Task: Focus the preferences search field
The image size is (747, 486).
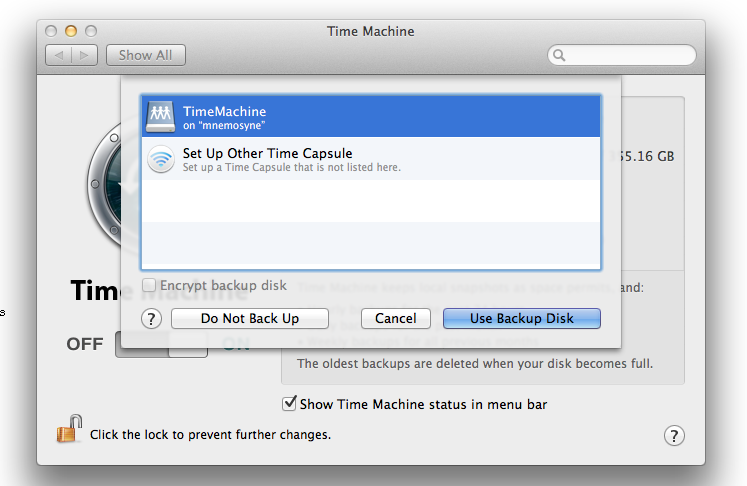Action: click(x=622, y=55)
